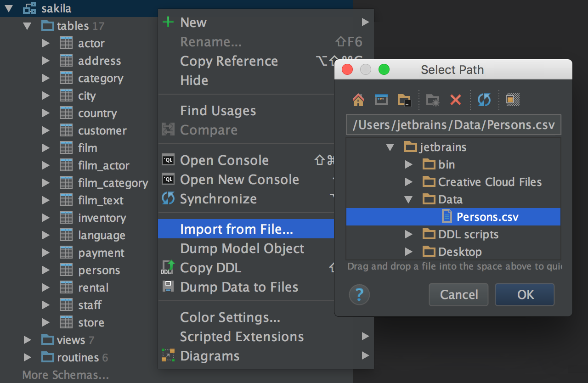Select Persons.csv in the file tree
The image size is (588, 383).
(x=487, y=217)
